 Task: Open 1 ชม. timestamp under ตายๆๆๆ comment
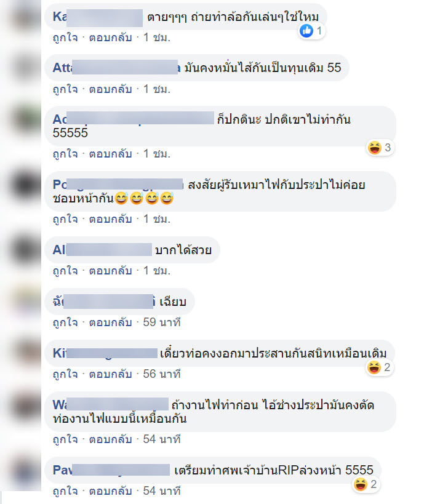(x=156, y=38)
